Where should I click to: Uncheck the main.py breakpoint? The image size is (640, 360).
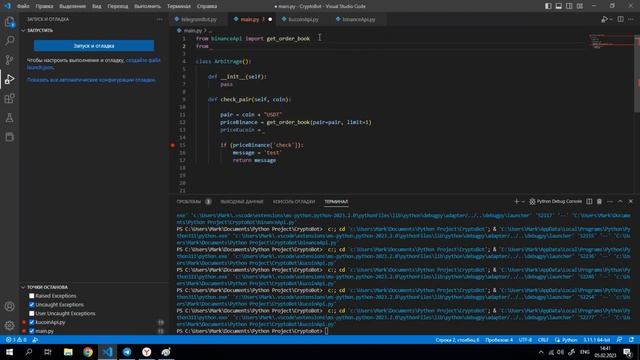click(32, 331)
